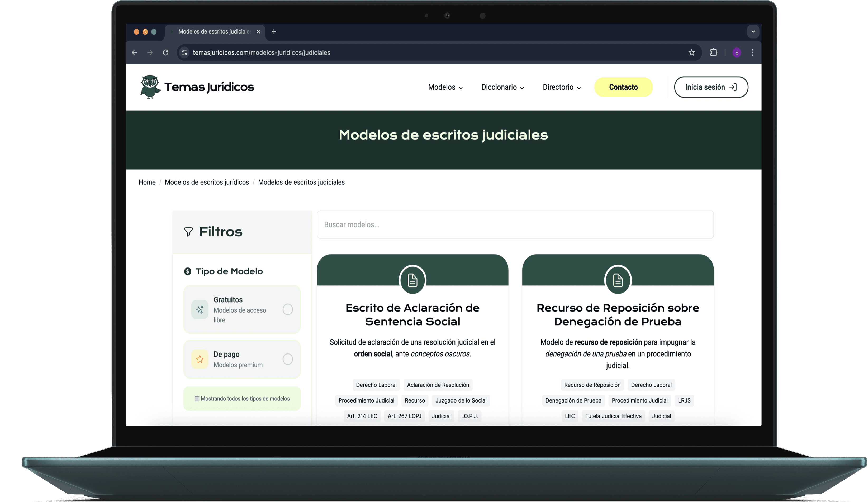
Task: Click document icon on Recurso de Reposición card
Action: [x=618, y=280]
